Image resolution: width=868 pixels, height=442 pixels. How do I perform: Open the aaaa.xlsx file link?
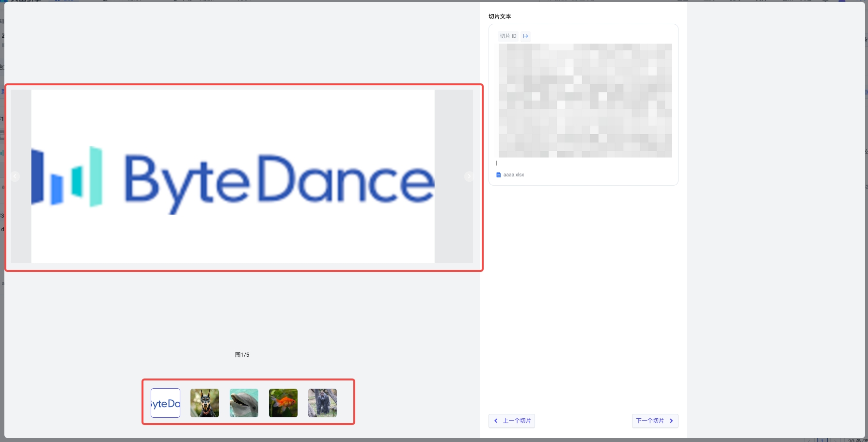click(514, 175)
